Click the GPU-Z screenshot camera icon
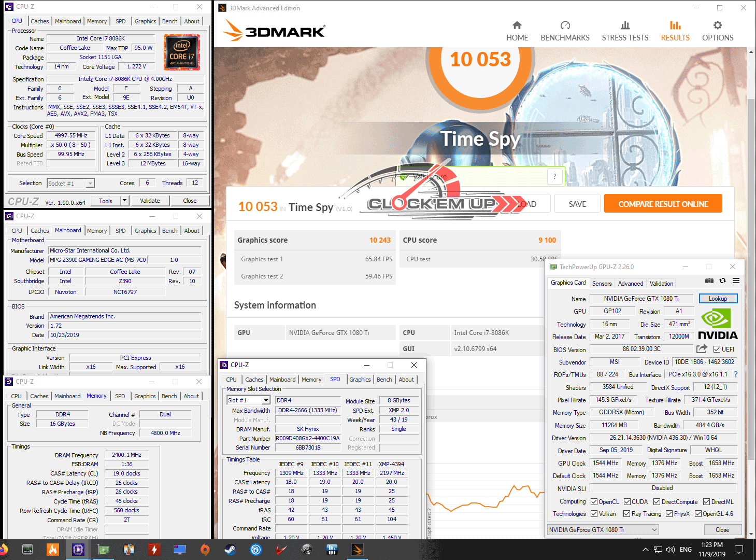 click(x=709, y=281)
